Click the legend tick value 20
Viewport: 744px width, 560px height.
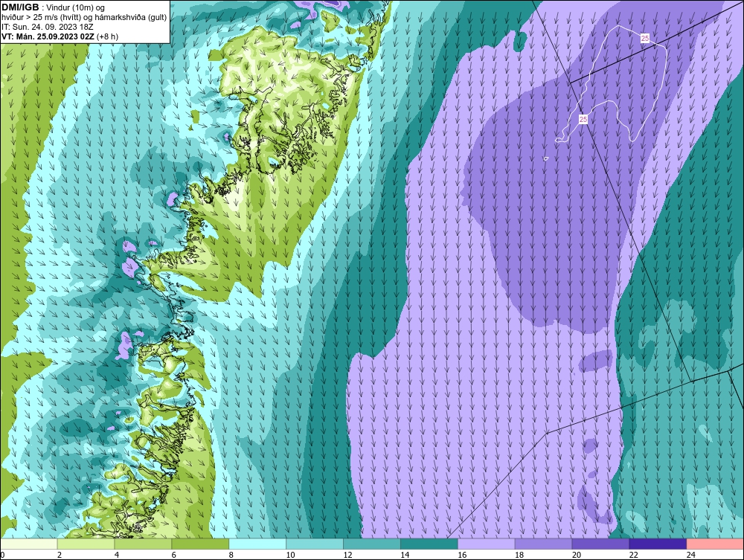577,555
